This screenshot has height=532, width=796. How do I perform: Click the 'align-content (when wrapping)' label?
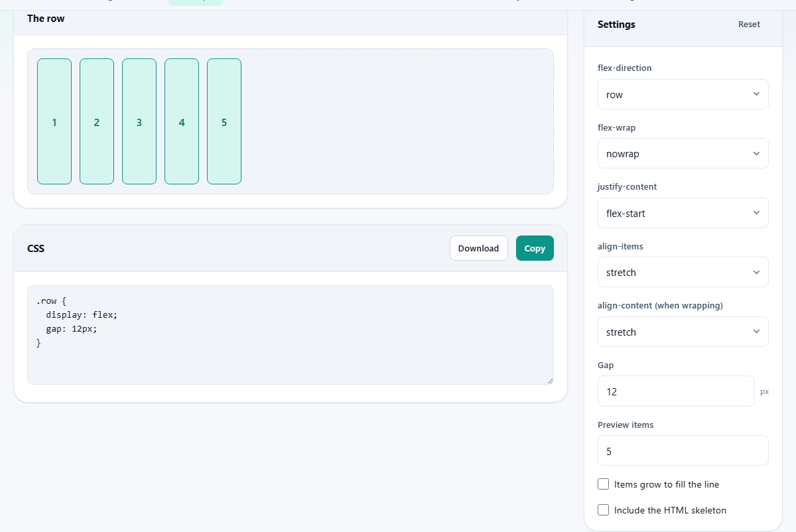(661, 306)
